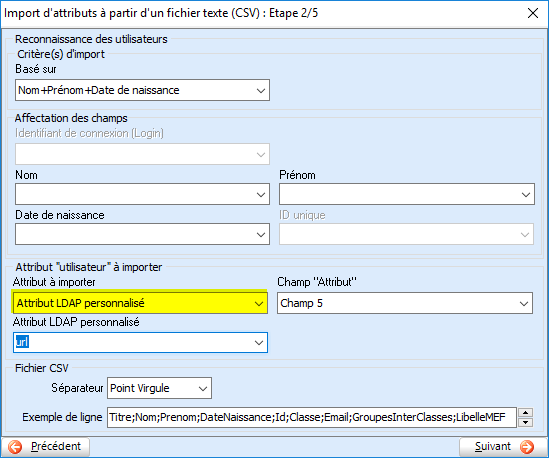Open the Date de naissance dropdown
Viewport: 549px width, 458px height.
click(x=142, y=234)
